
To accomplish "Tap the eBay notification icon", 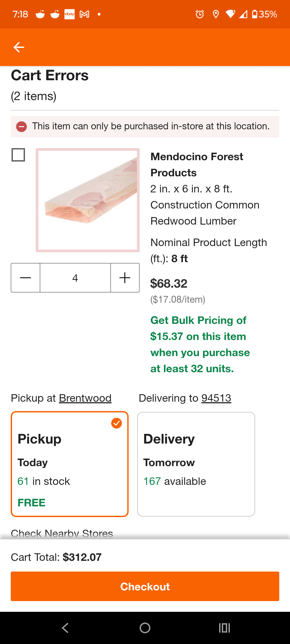I will click(70, 14).
